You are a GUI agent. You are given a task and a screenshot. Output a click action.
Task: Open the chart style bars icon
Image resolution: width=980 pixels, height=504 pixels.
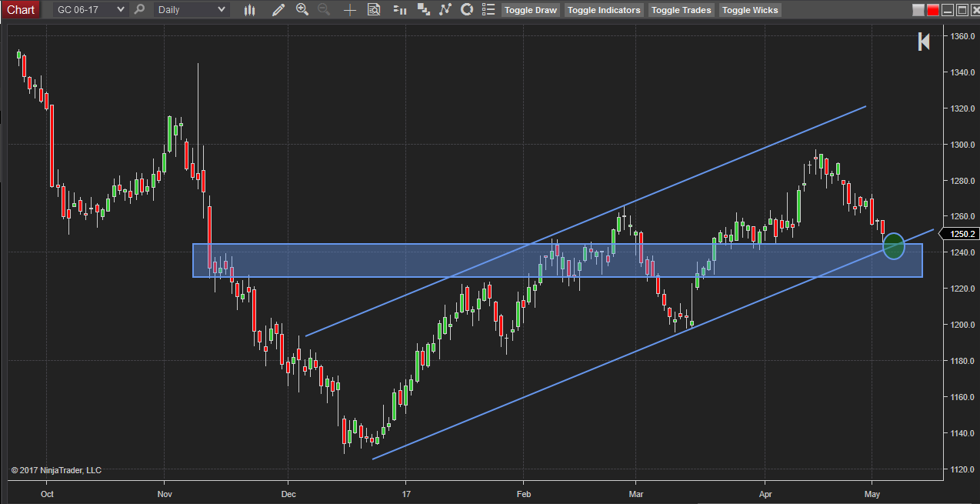(249, 10)
